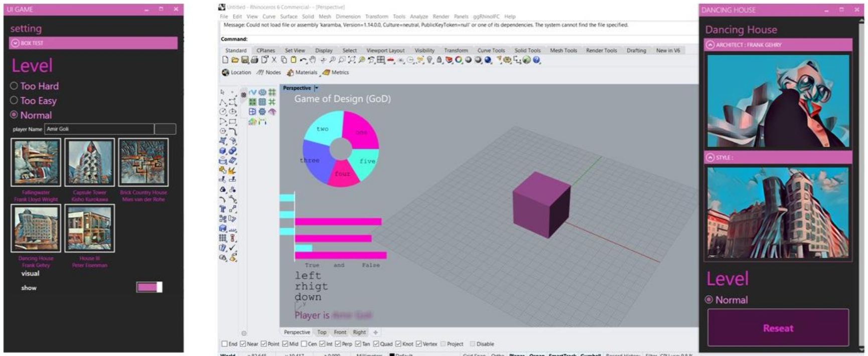Click the Print icon in Standard toolbar
The image size is (868, 356).
tap(254, 60)
